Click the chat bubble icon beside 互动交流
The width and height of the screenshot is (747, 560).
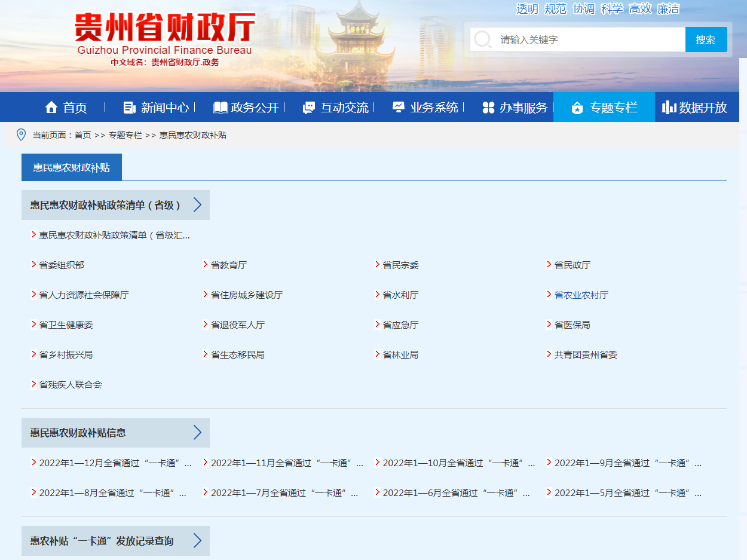click(x=309, y=108)
